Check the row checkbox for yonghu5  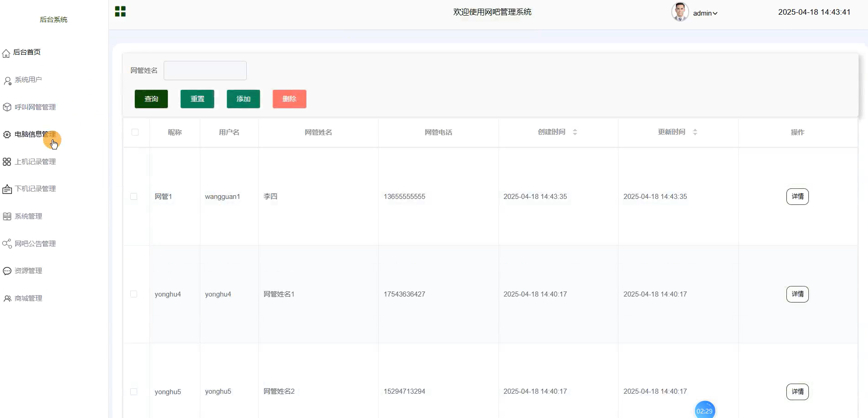[134, 392]
